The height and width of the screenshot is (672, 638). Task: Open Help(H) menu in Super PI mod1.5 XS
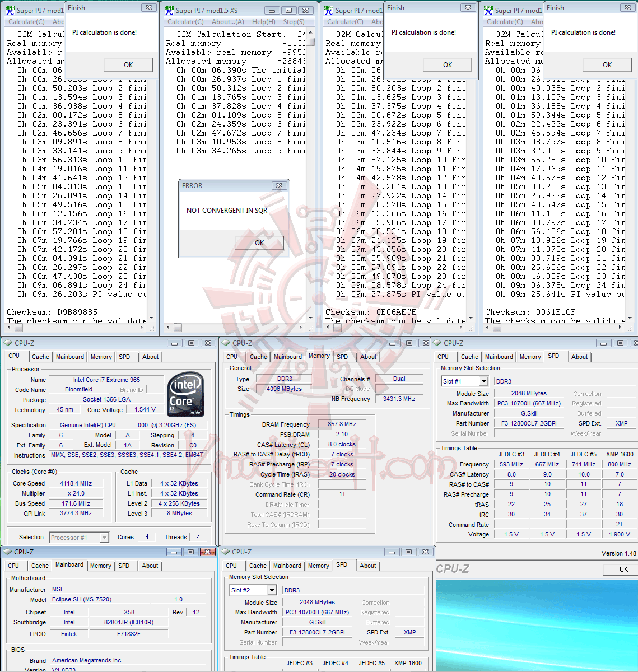pyautogui.click(x=263, y=22)
